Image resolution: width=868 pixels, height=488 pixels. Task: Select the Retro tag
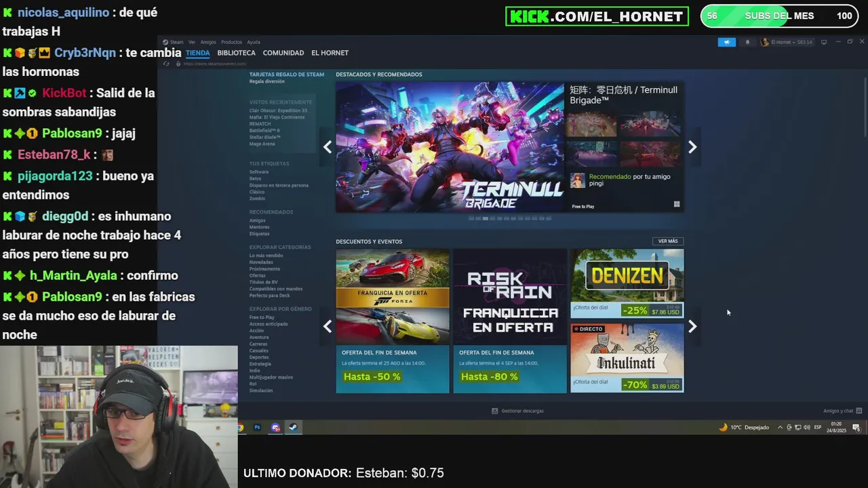[255, 179]
